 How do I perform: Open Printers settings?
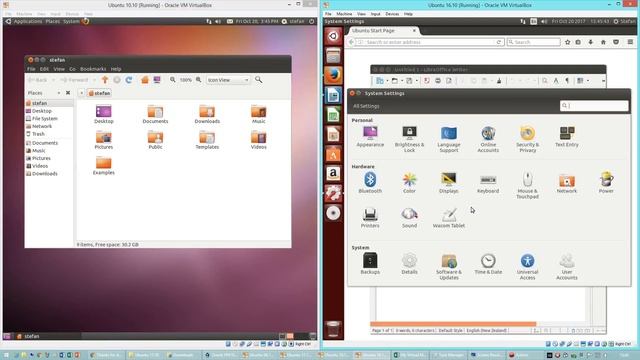370,217
